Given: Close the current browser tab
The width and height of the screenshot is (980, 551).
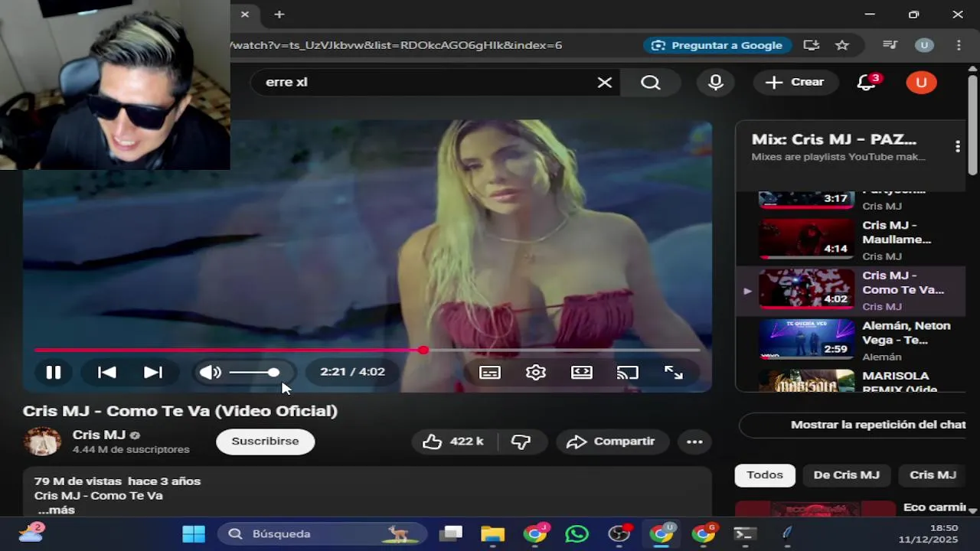Looking at the screenshot, I should pos(245,14).
